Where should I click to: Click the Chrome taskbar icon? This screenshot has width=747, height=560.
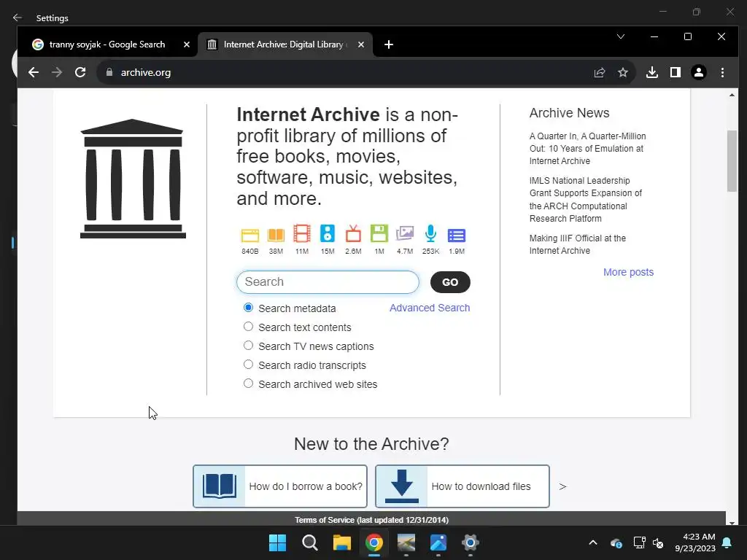(374, 542)
